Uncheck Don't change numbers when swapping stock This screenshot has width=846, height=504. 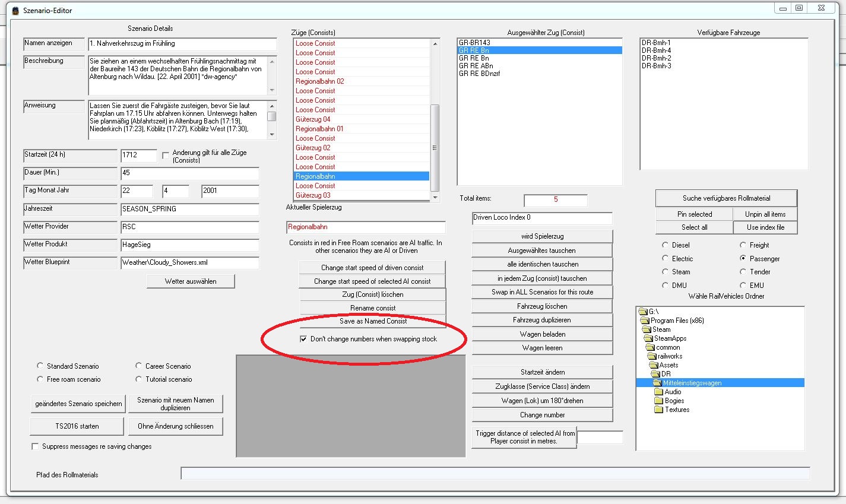(304, 339)
